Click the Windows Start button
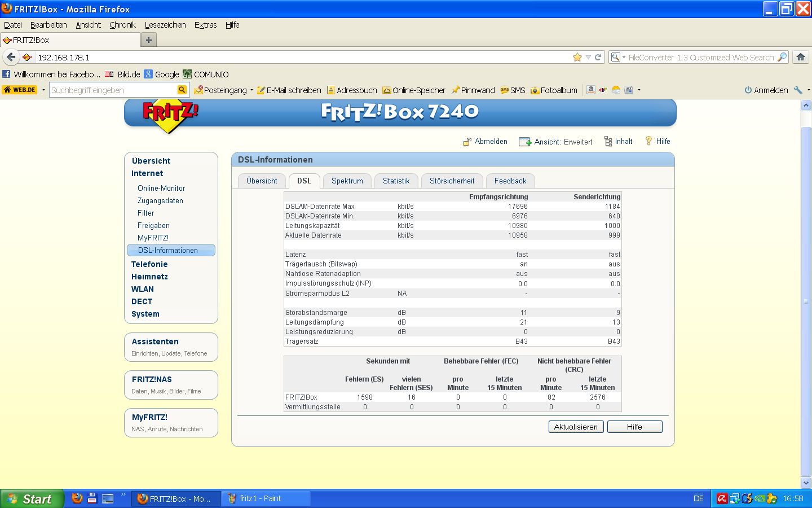This screenshot has height=508, width=812. pos(31,499)
